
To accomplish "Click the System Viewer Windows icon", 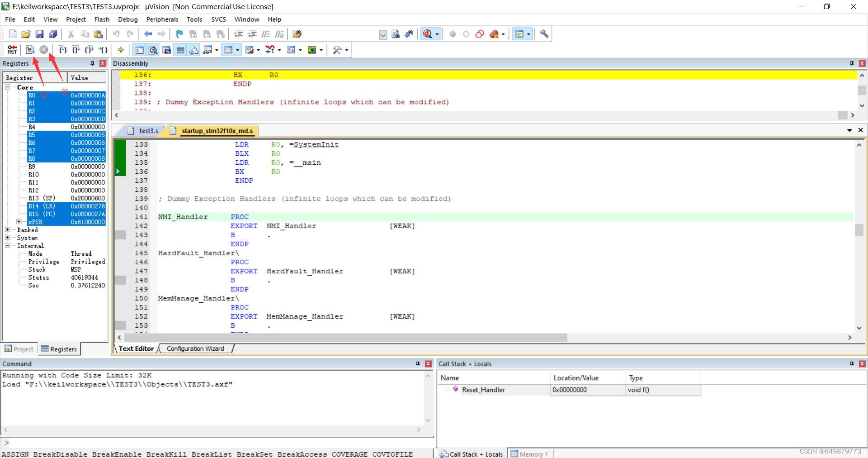I will [312, 50].
